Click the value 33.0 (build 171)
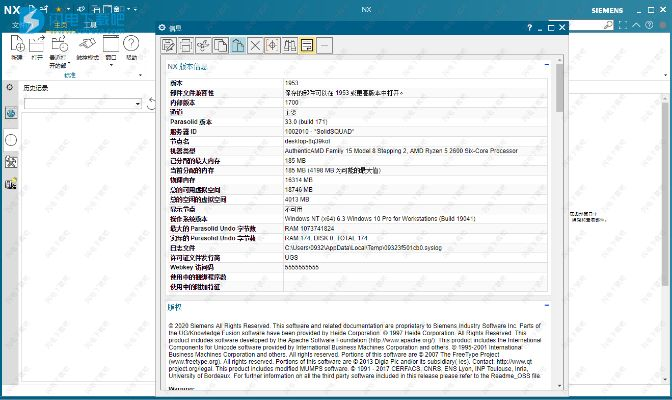This screenshot has height=400, width=672. (x=306, y=122)
